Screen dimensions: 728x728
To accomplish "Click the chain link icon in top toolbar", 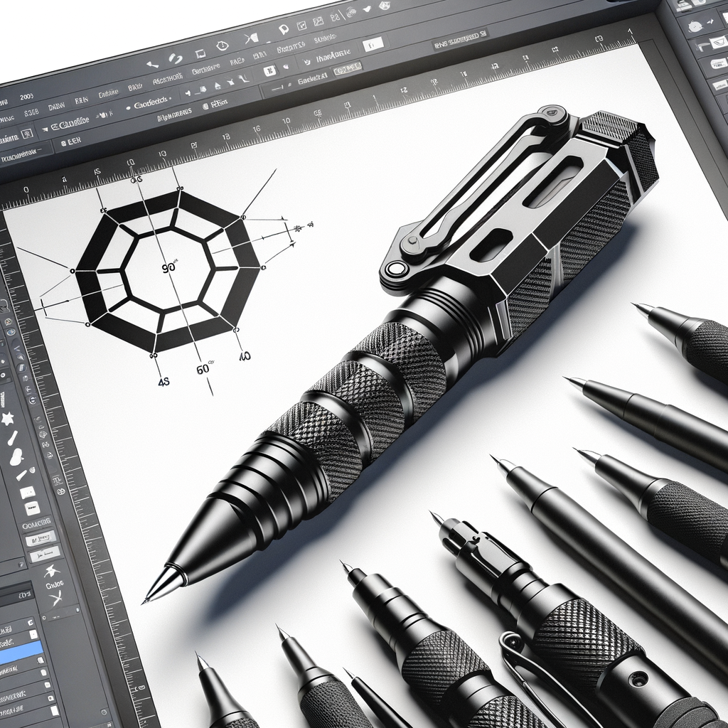I will click(176, 58).
